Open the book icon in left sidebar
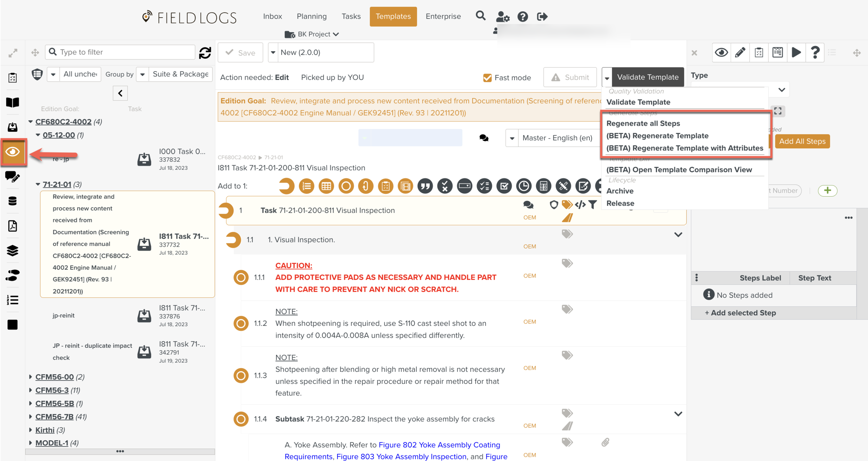This screenshot has width=868, height=461. point(12,102)
